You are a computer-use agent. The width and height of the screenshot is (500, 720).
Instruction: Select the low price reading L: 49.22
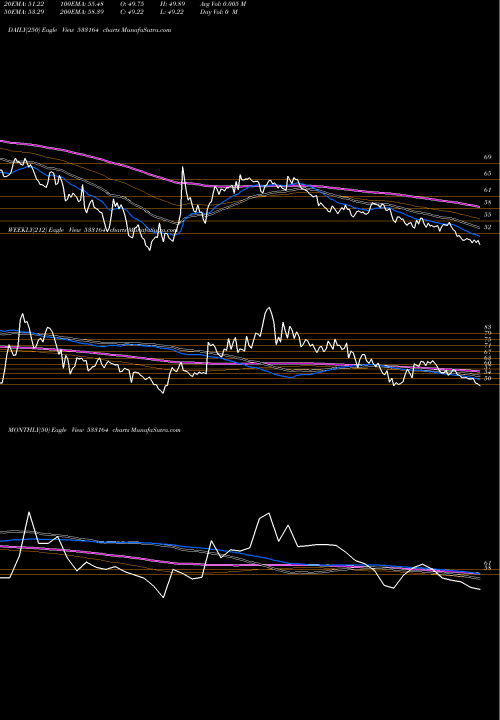click(172, 12)
